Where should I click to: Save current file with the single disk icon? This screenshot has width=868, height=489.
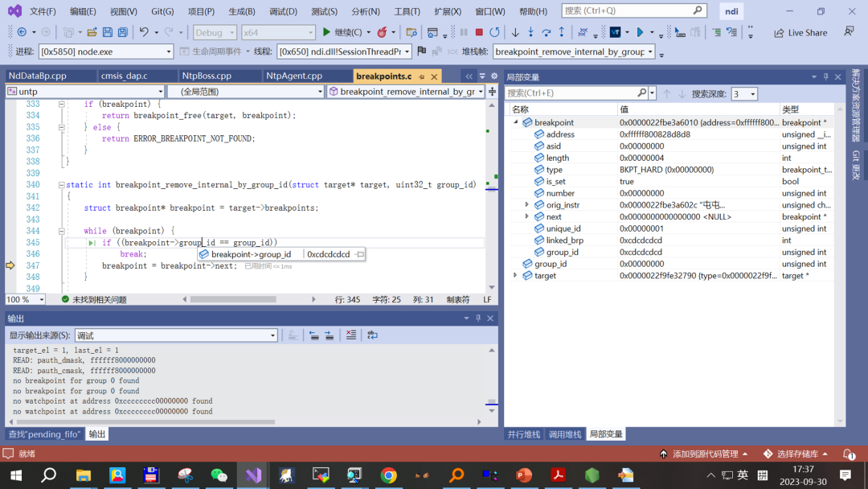pos(108,33)
